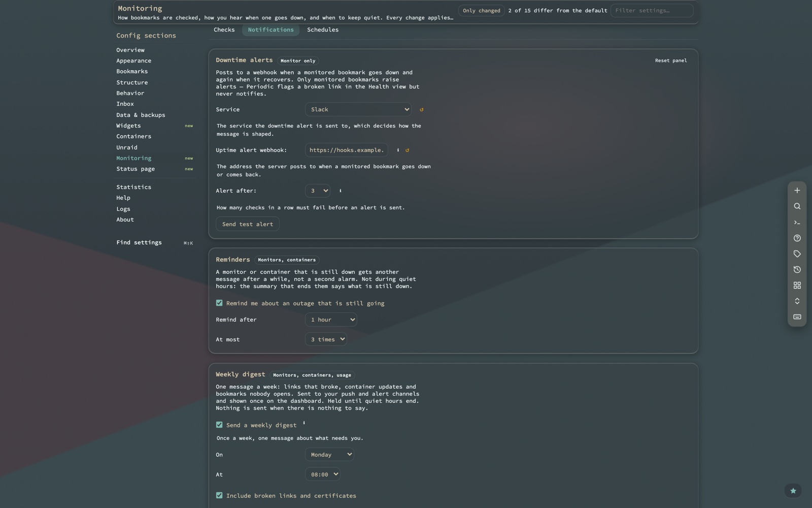The image size is (812, 508).
Task: Click the star button at bottom right
Action: tap(793, 491)
